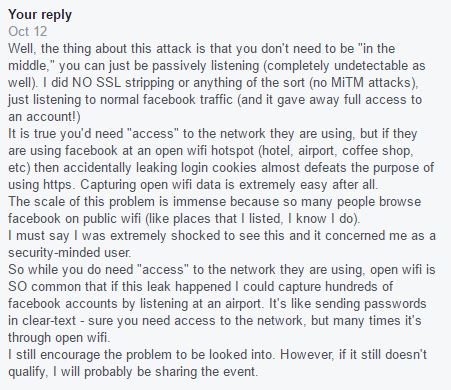Click the text "security-minded user"
451x390 pixels.
click(69, 253)
